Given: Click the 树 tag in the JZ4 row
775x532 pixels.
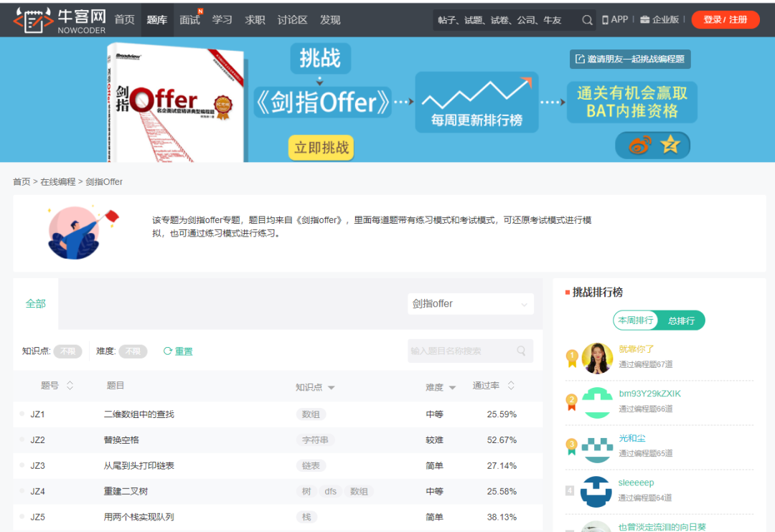Looking at the screenshot, I should [x=306, y=491].
